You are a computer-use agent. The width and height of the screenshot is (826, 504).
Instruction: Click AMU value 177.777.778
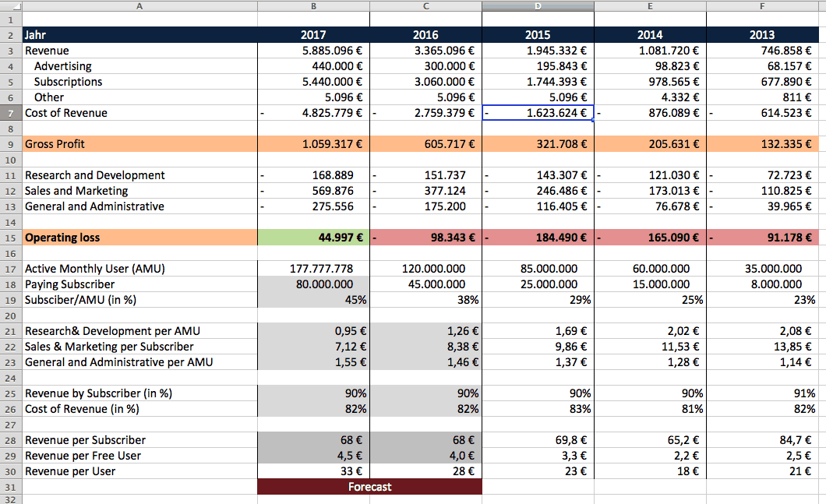click(313, 269)
